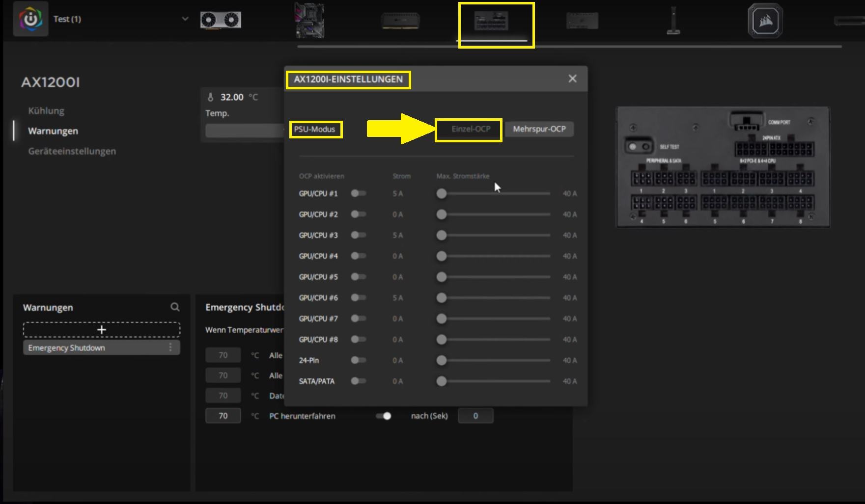The image size is (865, 504).
Task: Click the Emergency Shutdown panel heading
Action: tap(245, 307)
